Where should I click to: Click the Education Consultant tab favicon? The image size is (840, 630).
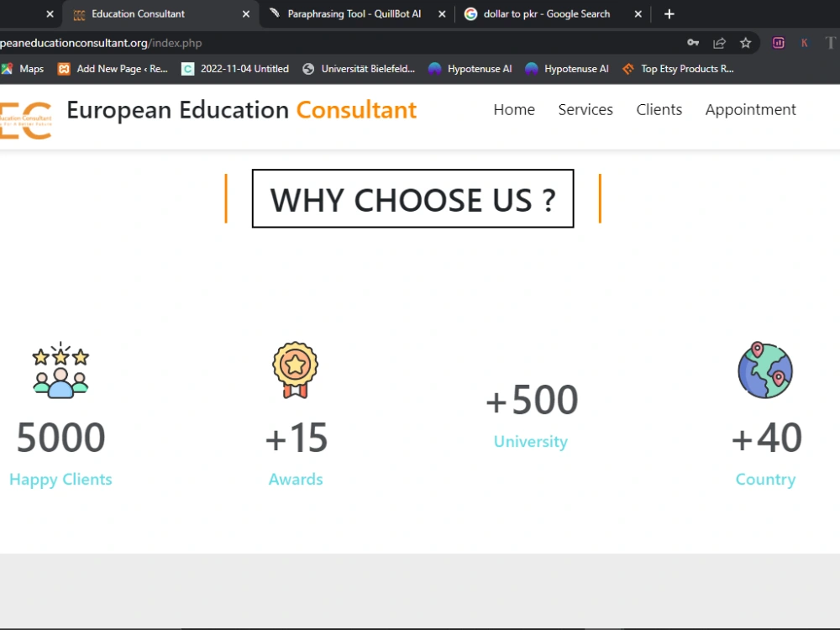click(79, 14)
